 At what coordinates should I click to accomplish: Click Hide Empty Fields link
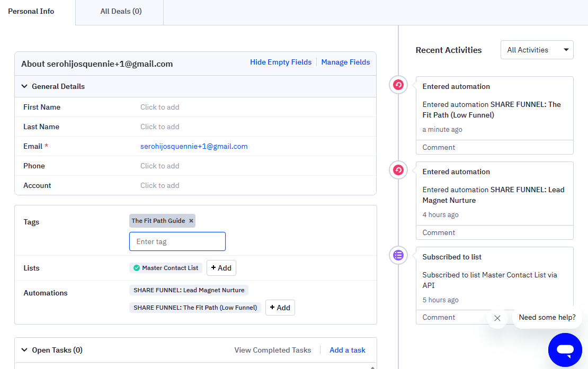pyautogui.click(x=281, y=62)
